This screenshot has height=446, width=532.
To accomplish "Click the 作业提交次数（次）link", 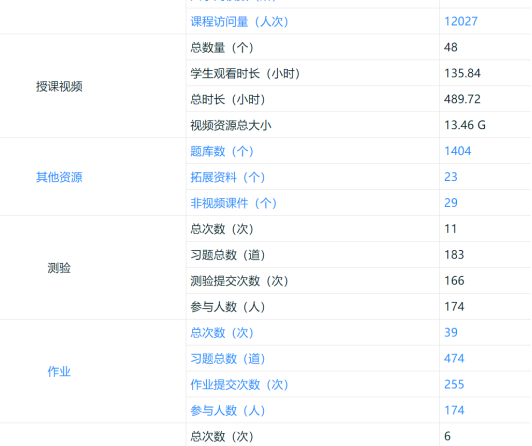I will (x=240, y=385).
